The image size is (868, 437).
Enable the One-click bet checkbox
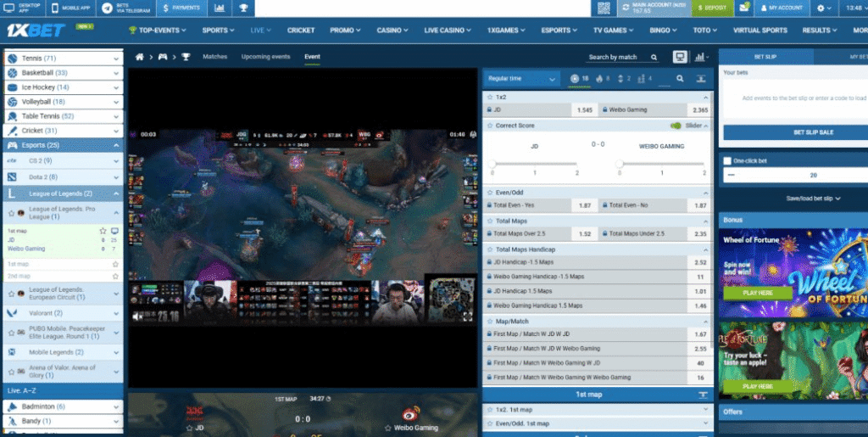pyautogui.click(x=727, y=160)
